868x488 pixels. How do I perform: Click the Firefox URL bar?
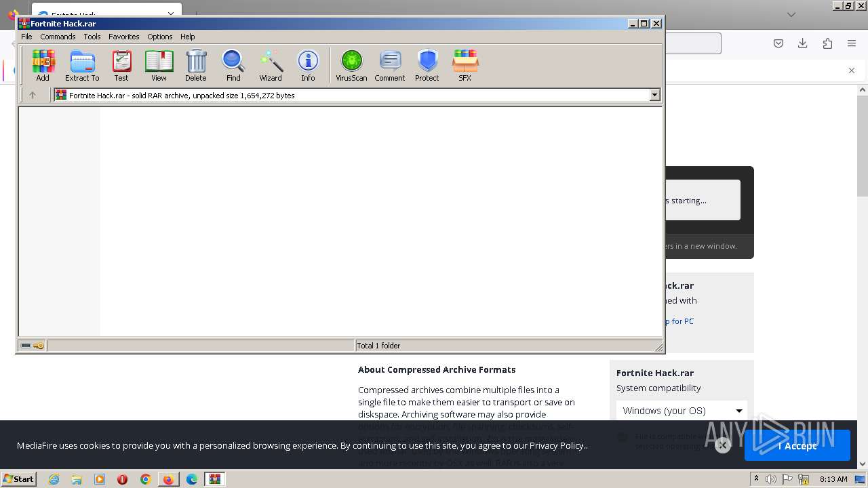coord(692,43)
